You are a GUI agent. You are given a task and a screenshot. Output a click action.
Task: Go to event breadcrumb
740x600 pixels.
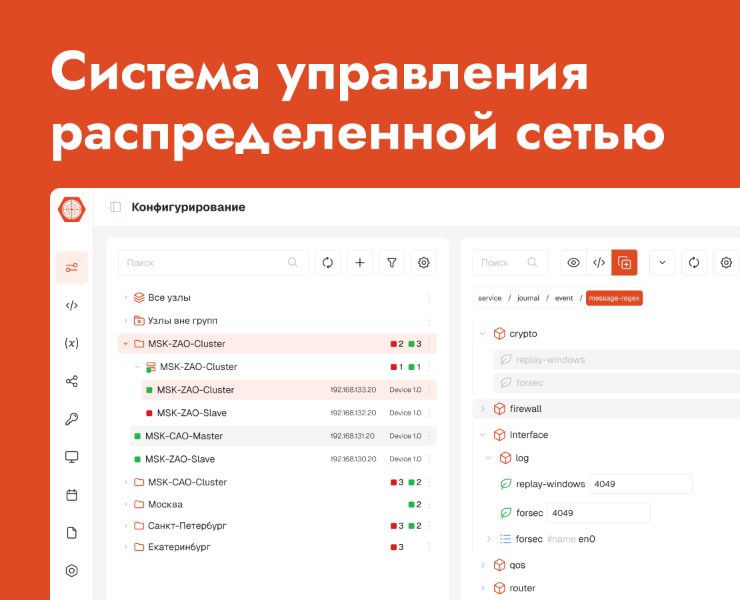point(564,298)
